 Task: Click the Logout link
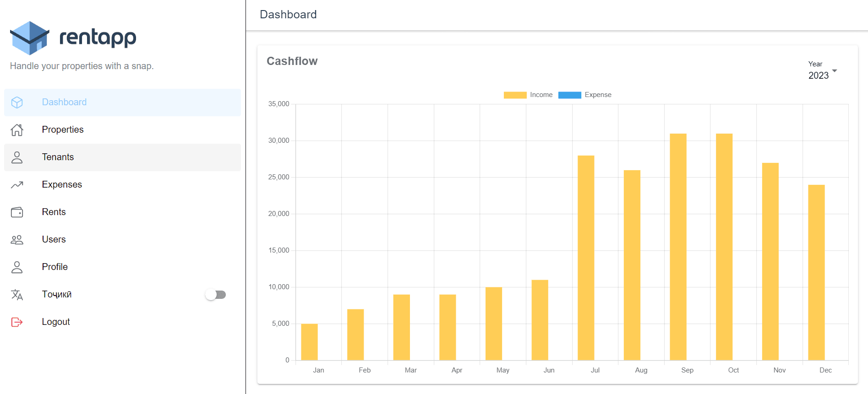click(56, 322)
